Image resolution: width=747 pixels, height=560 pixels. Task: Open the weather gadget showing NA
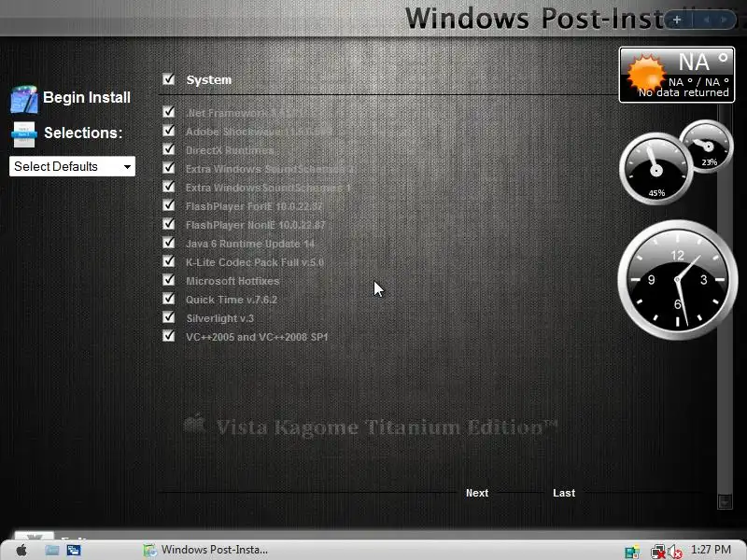click(x=677, y=75)
